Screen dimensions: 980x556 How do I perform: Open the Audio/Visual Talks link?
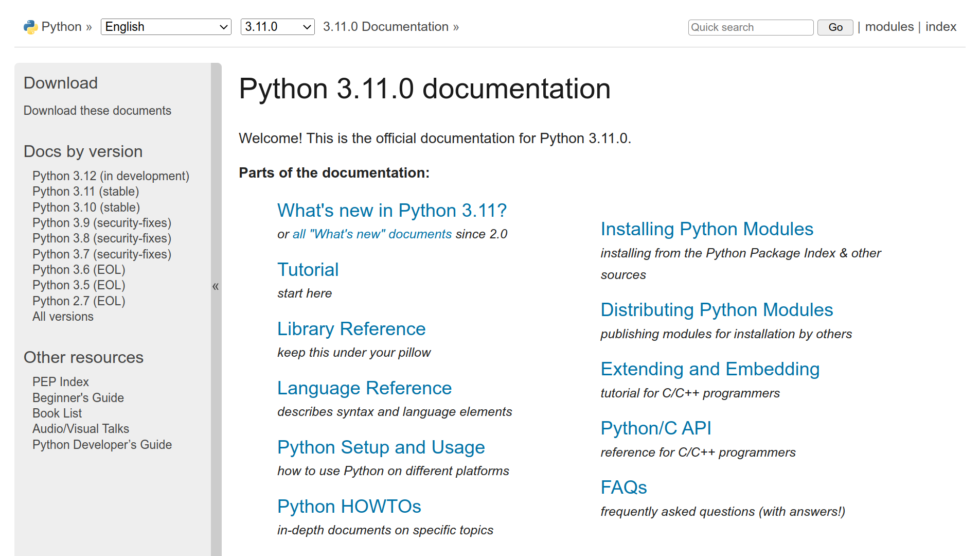coord(81,429)
